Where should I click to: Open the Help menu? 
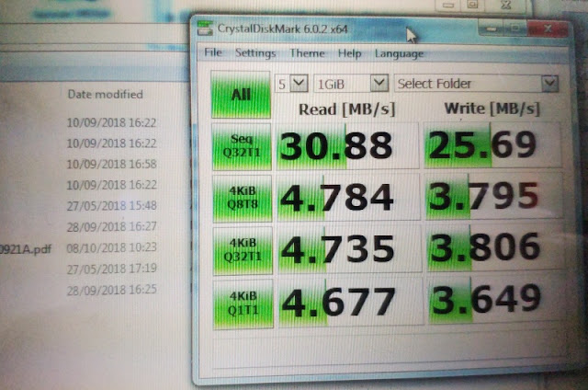tap(349, 53)
